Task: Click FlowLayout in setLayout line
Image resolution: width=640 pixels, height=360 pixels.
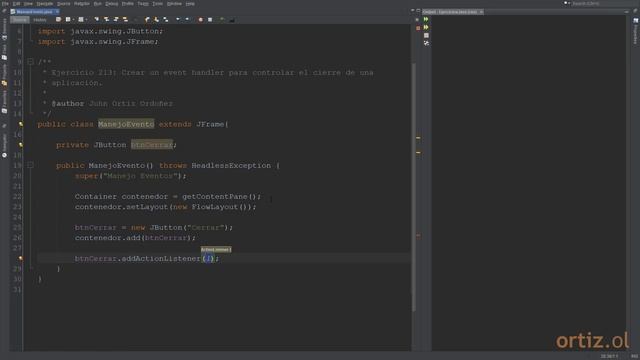Action: 215,207
